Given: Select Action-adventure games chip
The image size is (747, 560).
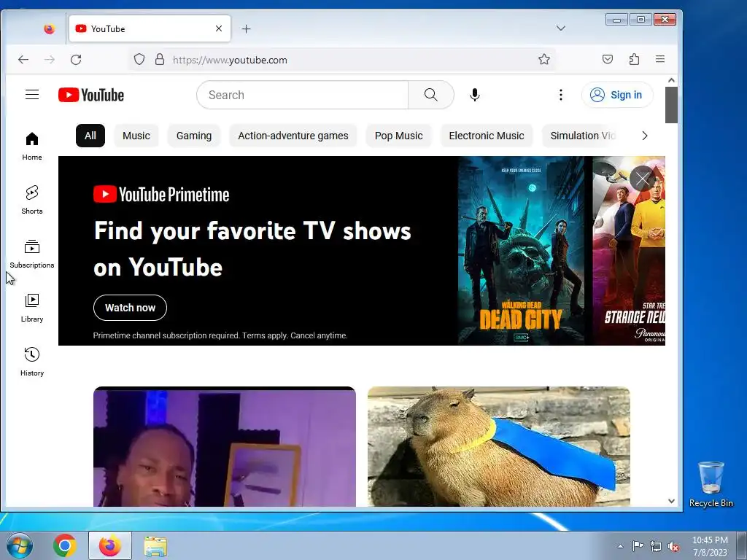Looking at the screenshot, I should click(293, 136).
